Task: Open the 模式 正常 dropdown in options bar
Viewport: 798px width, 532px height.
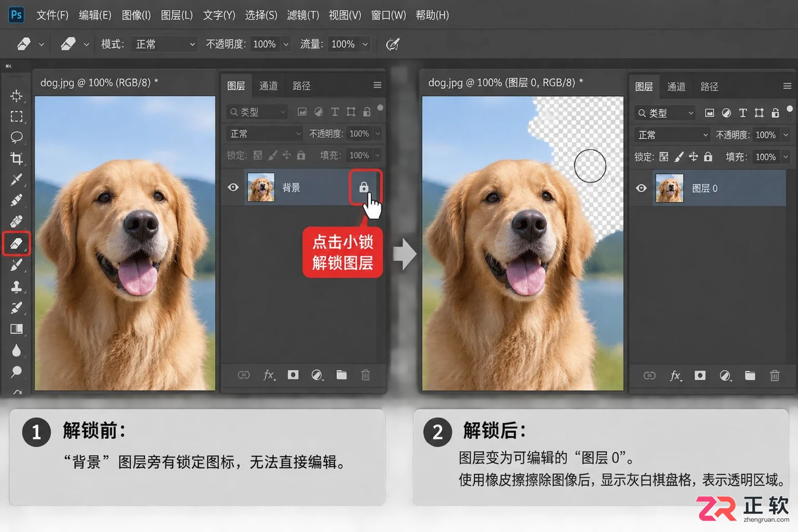Action: (x=165, y=44)
